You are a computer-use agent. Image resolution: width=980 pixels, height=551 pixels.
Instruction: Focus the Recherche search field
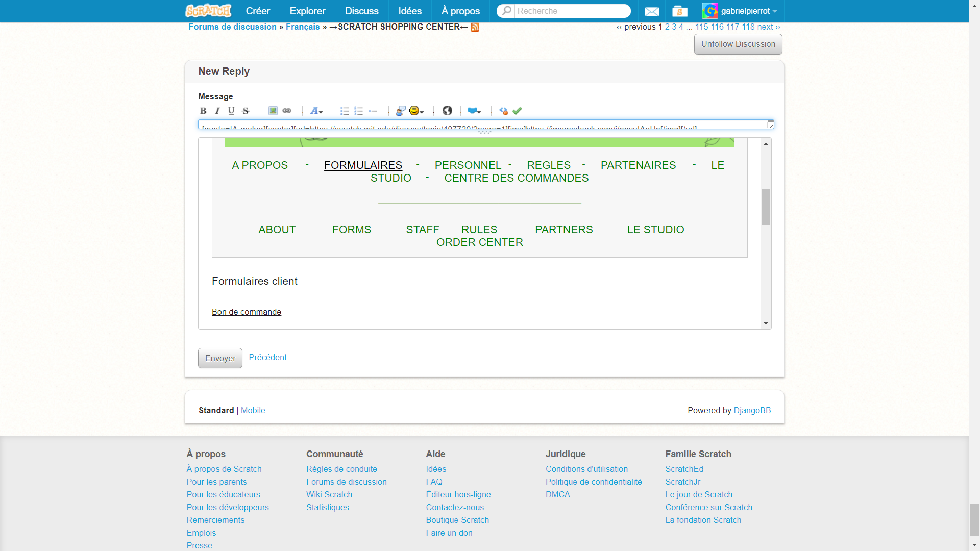pyautogui.click(x=572, y=11)
